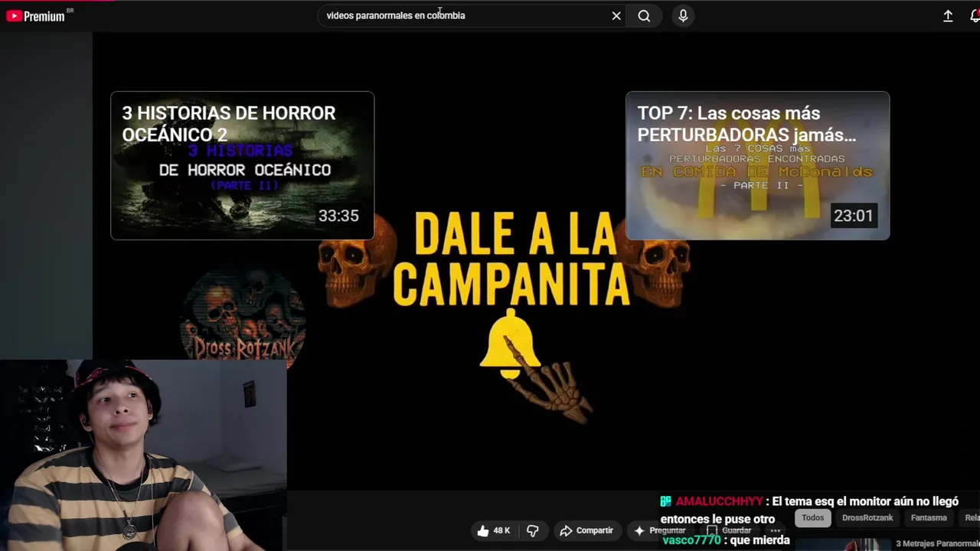Open the '3 Metrajes Paranormales' suggested video title
Image resolution: width=980 pixels, height=551 pixels.
[938, 544]
